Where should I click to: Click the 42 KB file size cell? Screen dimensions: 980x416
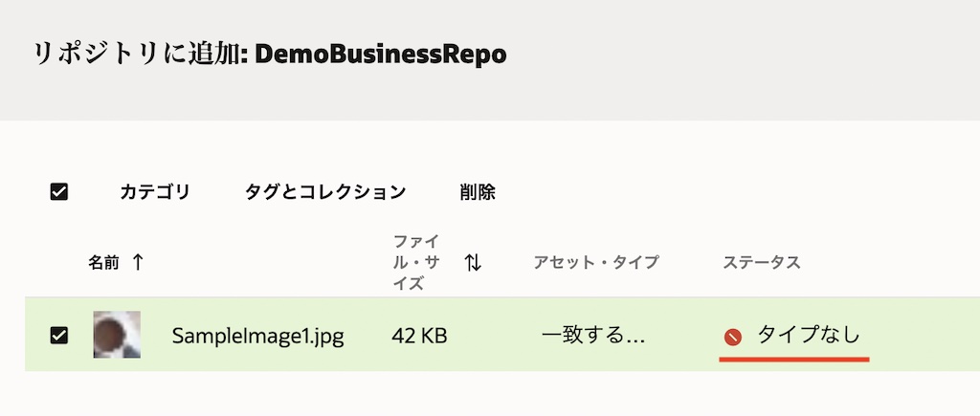pos(419,336)
